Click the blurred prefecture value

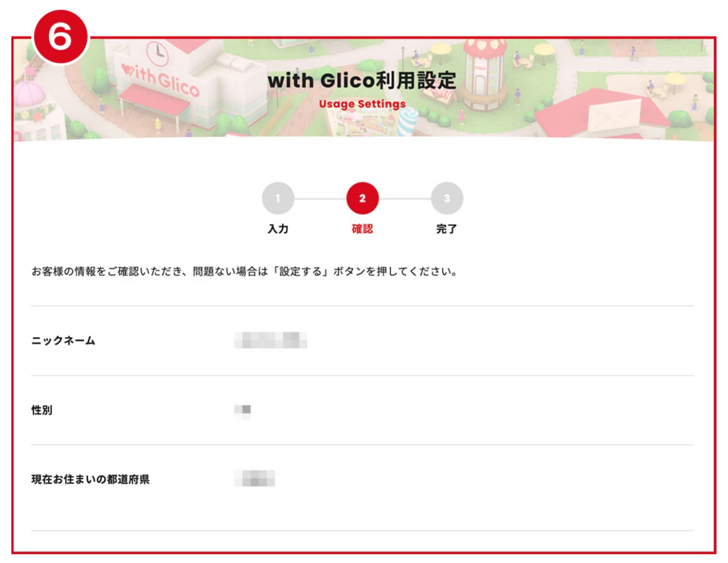click(x=255, y=478)
